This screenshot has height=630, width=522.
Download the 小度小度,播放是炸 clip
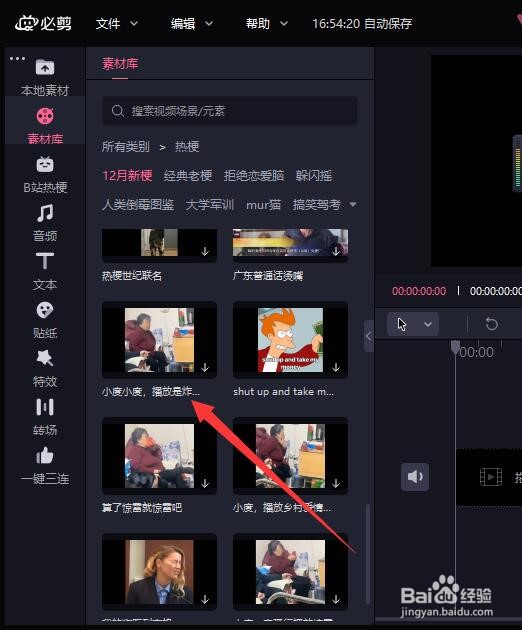[x=205, y=367]
